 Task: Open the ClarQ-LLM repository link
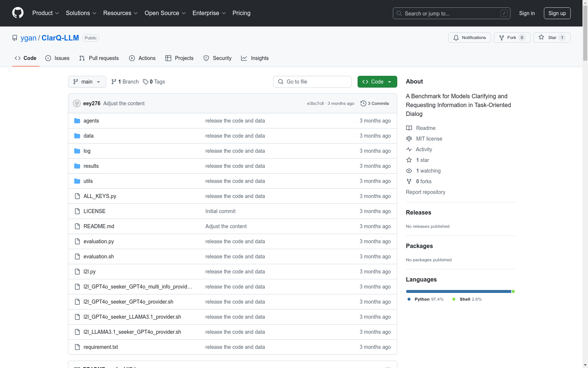click(60, 38)
